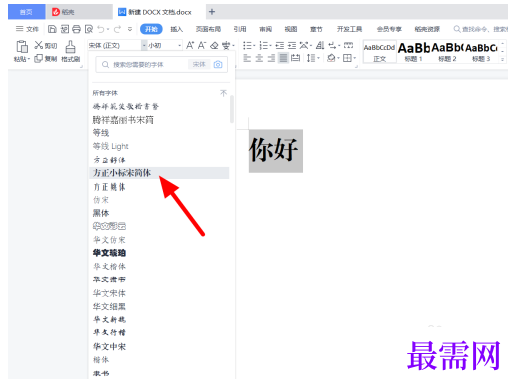
Task: Open the 审阅 ribbon tab
Action: point(266,29)
